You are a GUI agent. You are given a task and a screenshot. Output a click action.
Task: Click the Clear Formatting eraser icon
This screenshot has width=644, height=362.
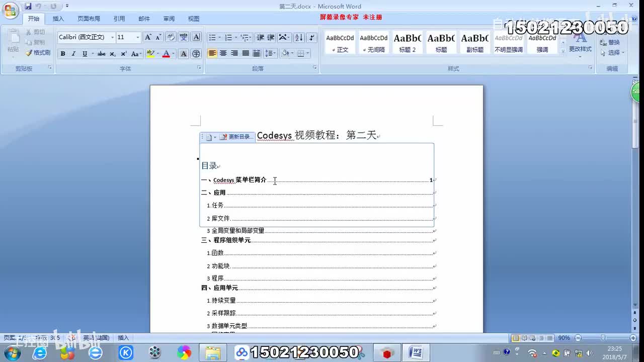(171, 37)
